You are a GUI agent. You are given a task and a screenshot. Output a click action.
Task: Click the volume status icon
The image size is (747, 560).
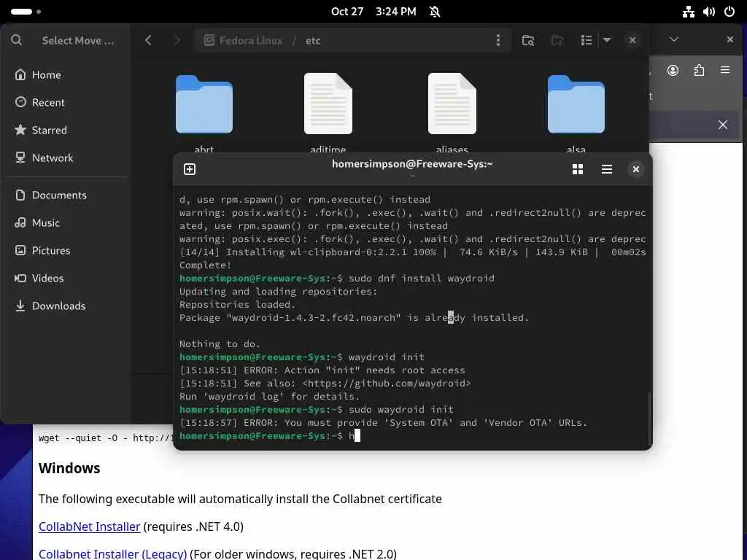pyautogui.click(x=709, y=12)
